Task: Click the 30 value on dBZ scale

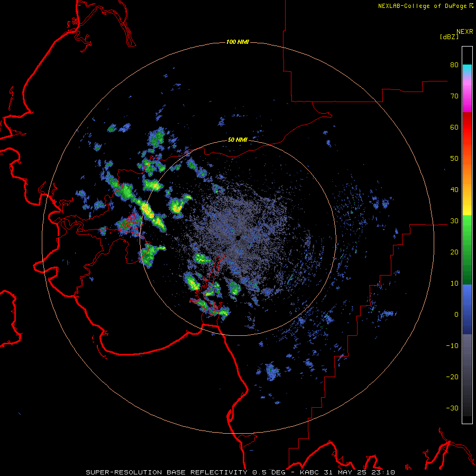Action: pos(454,221)
